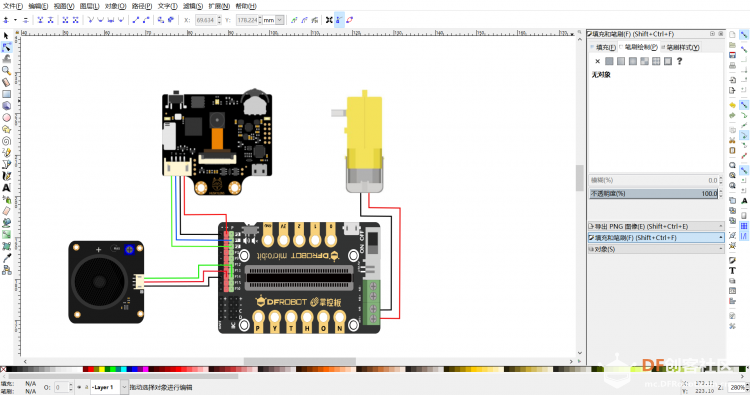Toggle layer visibility in status bar
The height and width of the screenshot is (395, 750).
(x=79, y=387)
